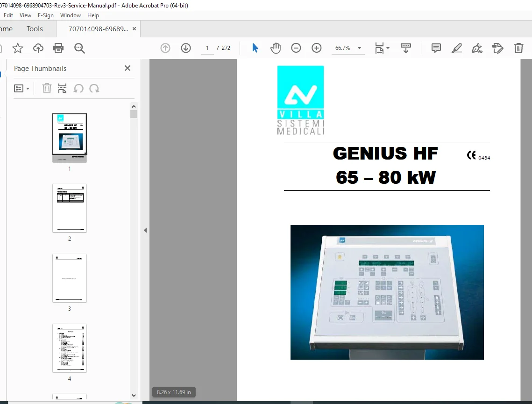Select the highlighter text tool
The height and width of the screenshot is (404, 532).
[x=457, y=48]
